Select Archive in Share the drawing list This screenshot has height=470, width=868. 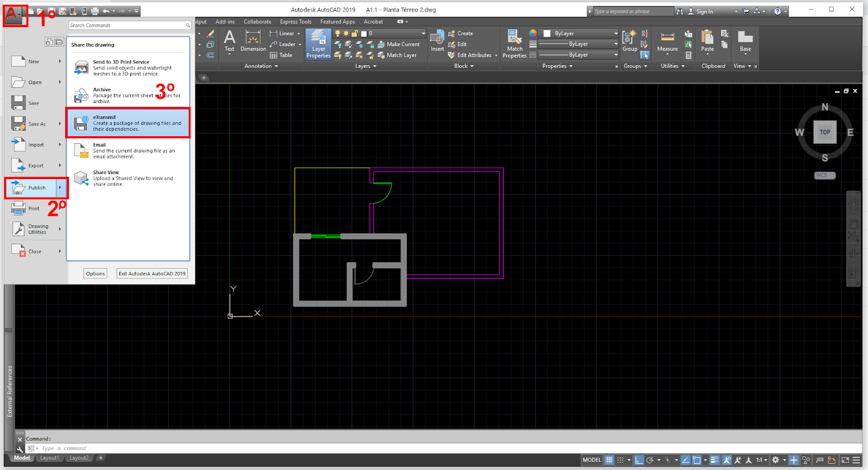128,96
